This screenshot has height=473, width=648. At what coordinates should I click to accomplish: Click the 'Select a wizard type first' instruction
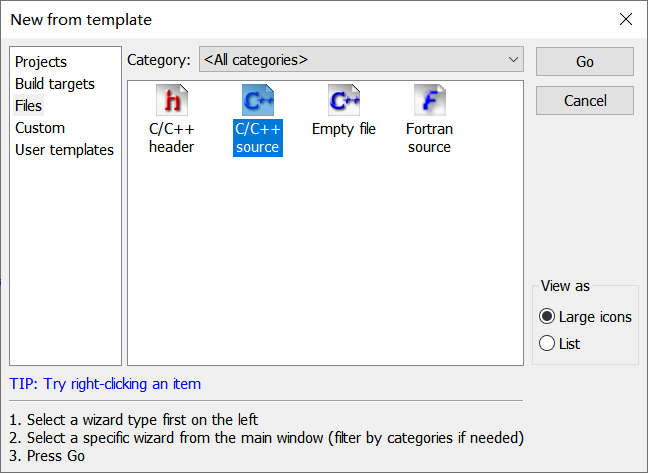133,420
